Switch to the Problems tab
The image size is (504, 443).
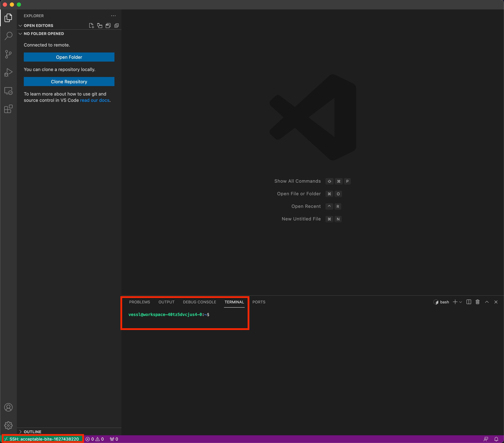pyautogui.click(x=139, y=302)
